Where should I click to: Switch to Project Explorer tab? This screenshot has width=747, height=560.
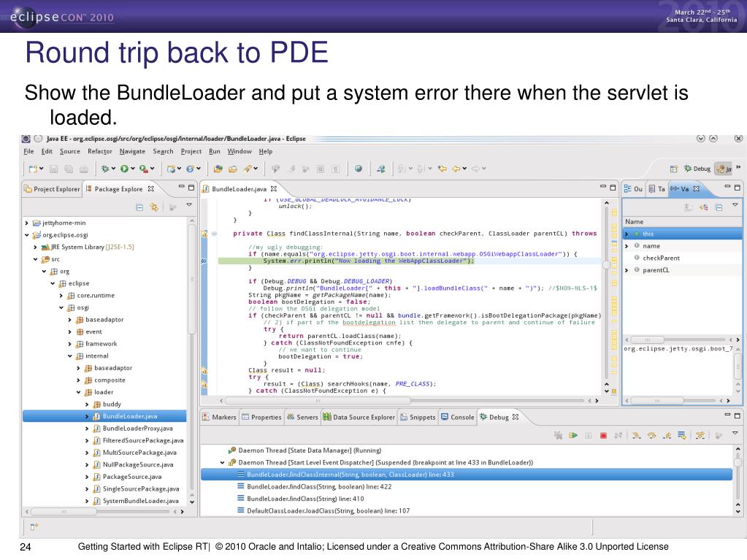click(51, 189)
